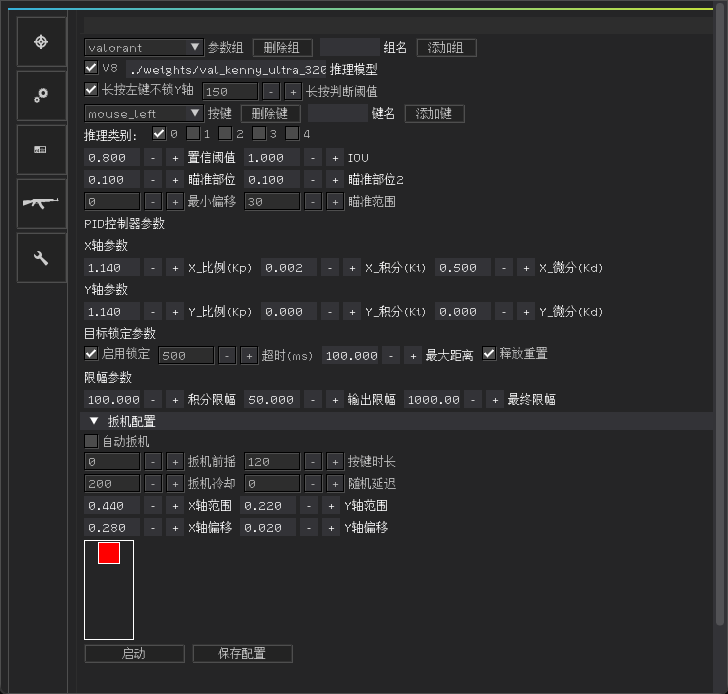Switch to the rifle weapon tab
This screenshot has width=728, height=694.
point(41,203)
